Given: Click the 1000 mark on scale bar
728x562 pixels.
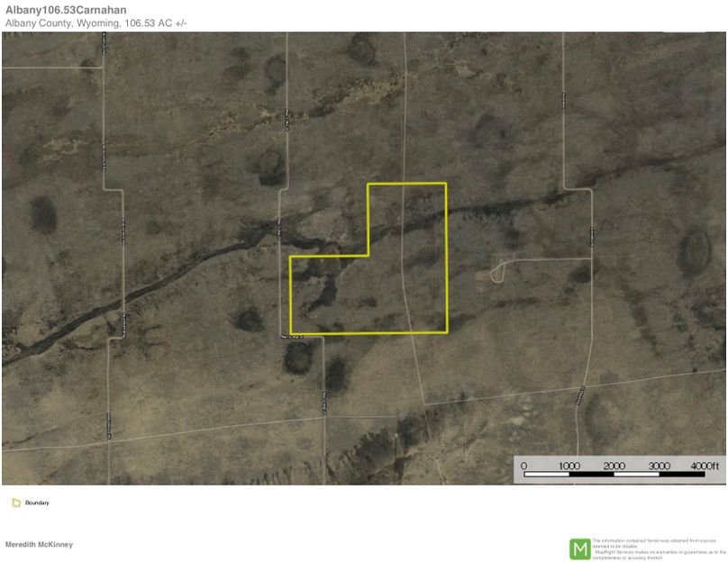Looking at the screenshot, I should click(x=569, y=466).
